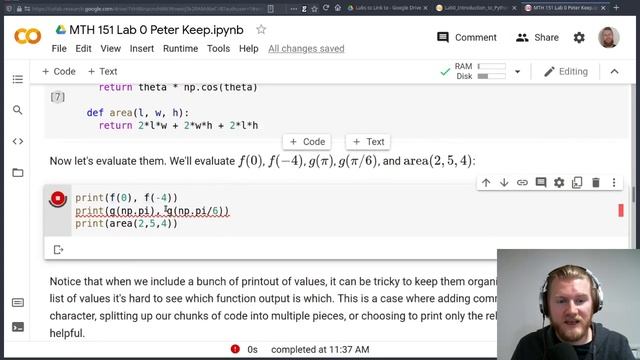Open more cell actions three-dot menu
The width and height of the screenshot is (640, 360).
tap(614, 182)
